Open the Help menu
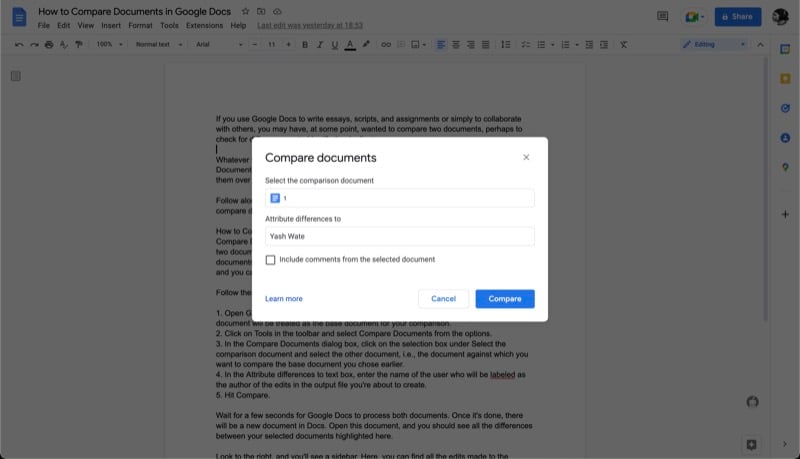Image resolution: width=800 pixels, height=459 pixels. tap(238, 26)
